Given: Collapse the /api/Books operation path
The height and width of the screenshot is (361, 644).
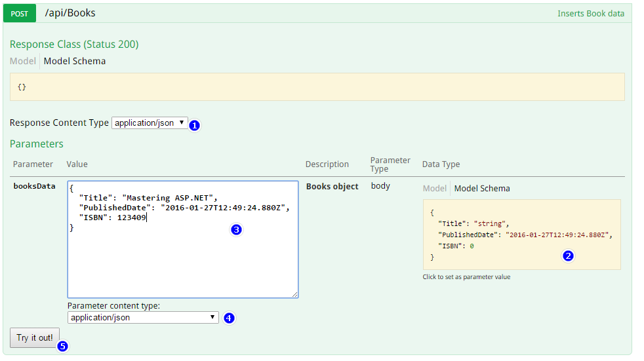Looking at the screenshot, I should pyautogui.click(x=70, y=13).
